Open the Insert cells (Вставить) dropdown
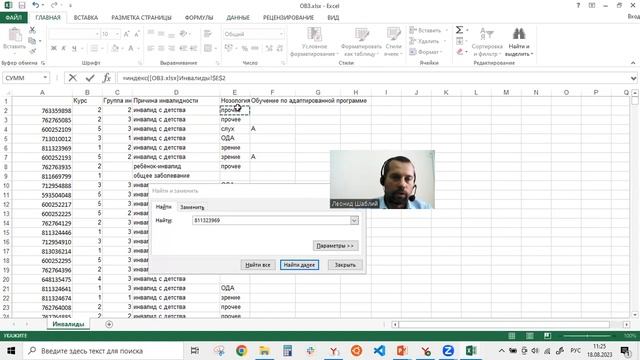 (429, 30)
